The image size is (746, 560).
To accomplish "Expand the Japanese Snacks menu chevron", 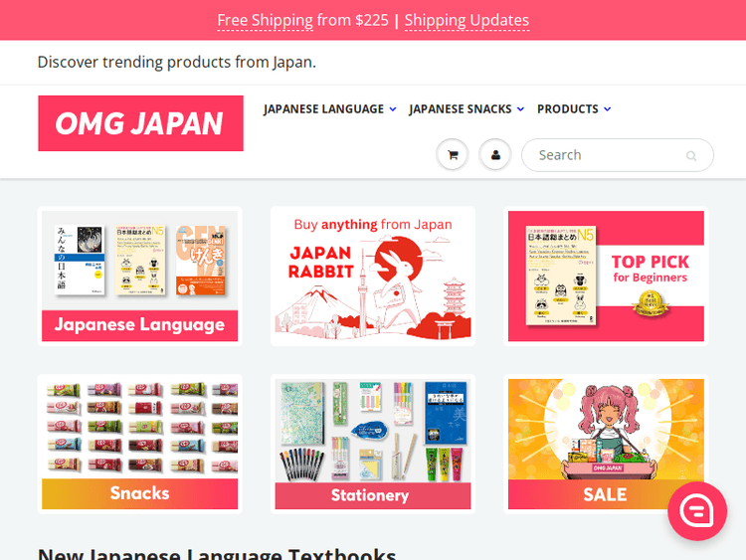I will pyautogui.click(x=521, y=109).
